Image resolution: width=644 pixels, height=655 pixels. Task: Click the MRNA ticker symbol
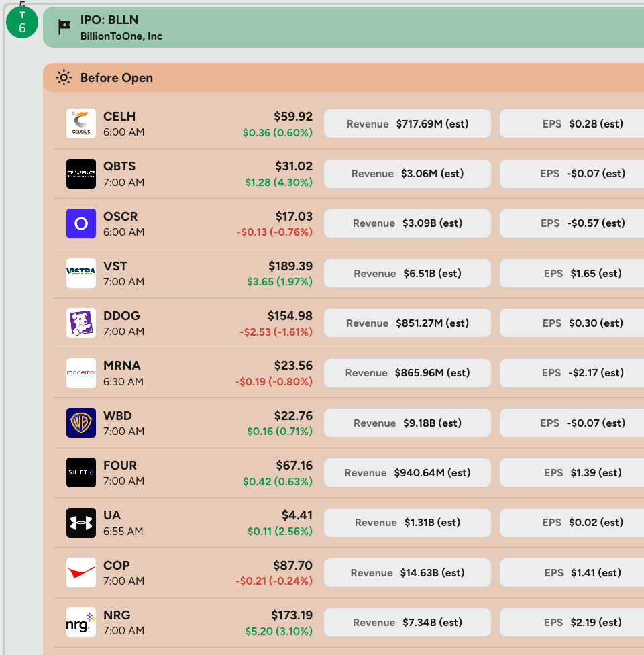pyautogui.click(x=122, y=366)
